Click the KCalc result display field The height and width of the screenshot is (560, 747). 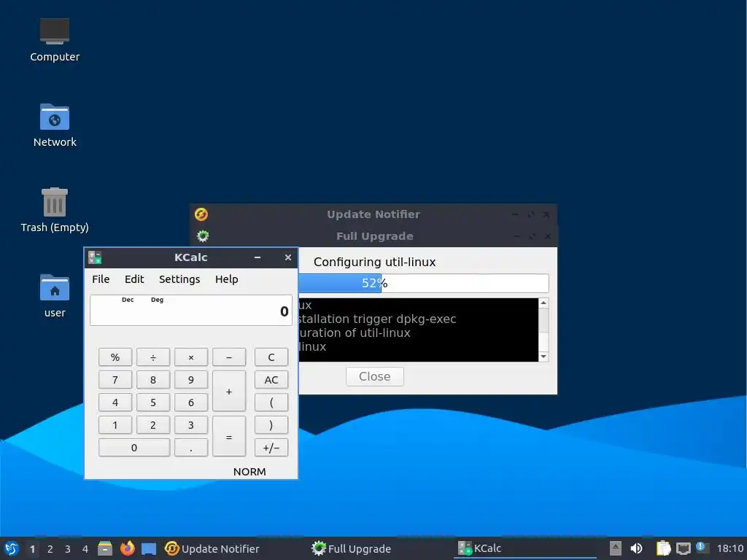tap(190, 311)
